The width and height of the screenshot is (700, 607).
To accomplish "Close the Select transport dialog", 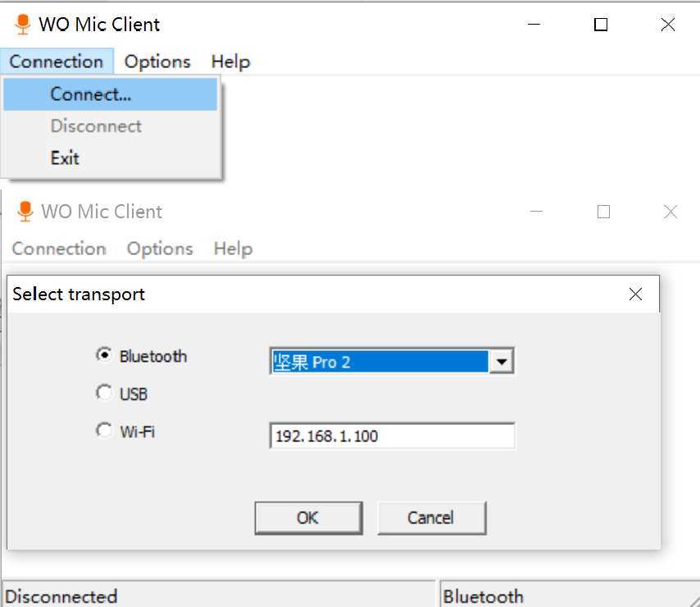I will pos(635,294).
